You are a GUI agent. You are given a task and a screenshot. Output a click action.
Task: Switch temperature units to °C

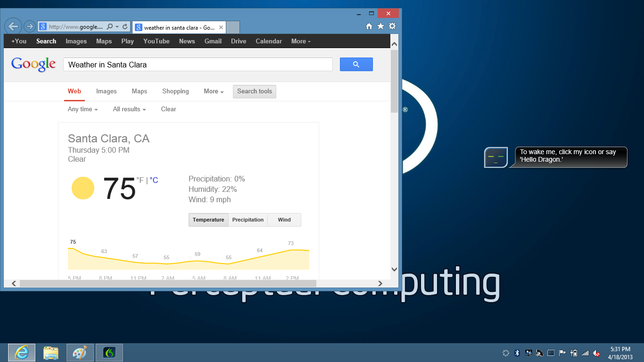154,180
